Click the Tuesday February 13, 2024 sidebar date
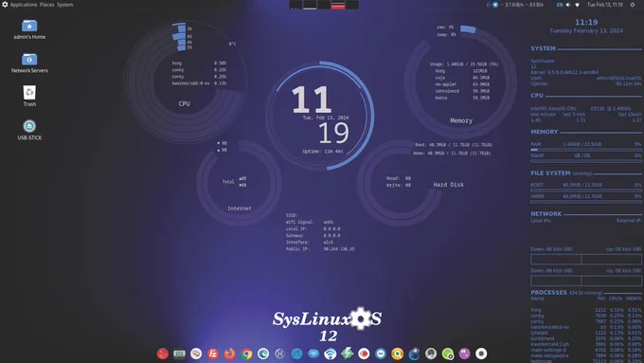This screenshot has height=363, width=644. (x=586, y=31)
